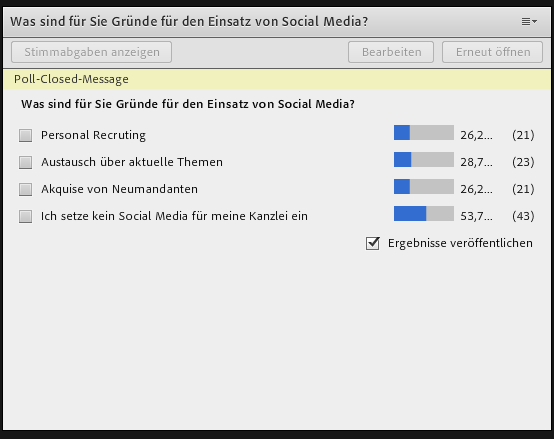Image resolution: width=554 pixels, height=439 pixels.
Task: Click the bold poll question heading
Action: pos(188,104)
